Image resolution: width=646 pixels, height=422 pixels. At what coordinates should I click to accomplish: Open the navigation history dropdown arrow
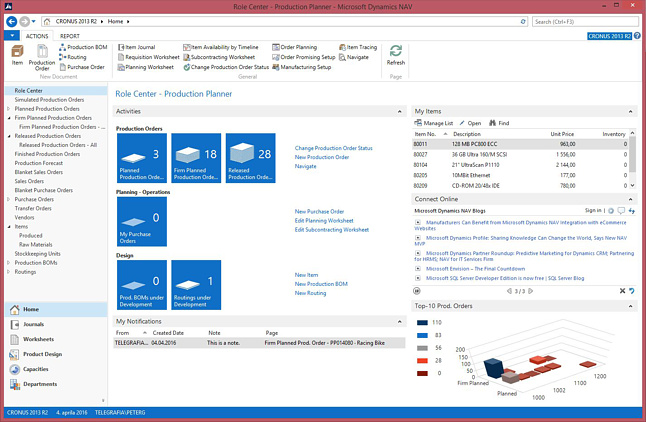pos(33,21)
